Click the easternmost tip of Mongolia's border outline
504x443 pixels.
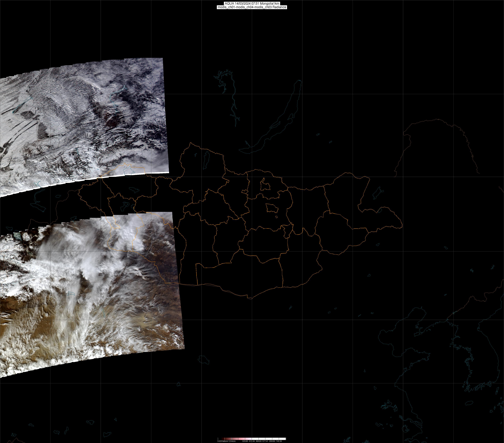402,225
